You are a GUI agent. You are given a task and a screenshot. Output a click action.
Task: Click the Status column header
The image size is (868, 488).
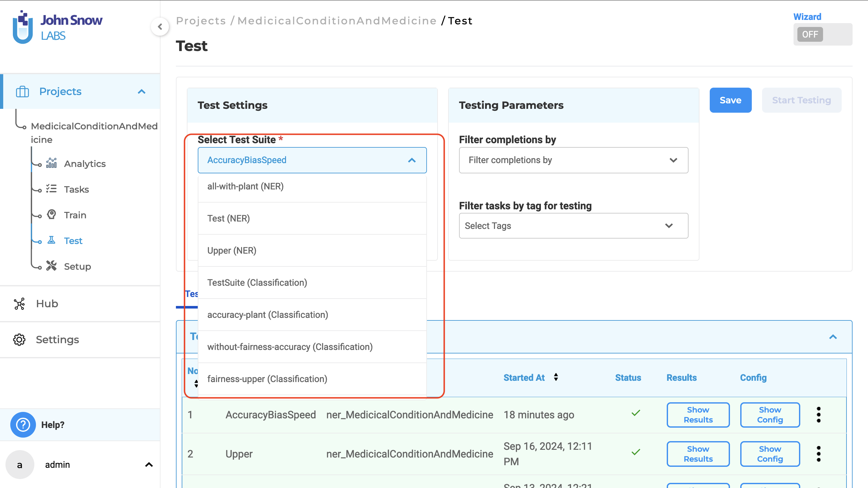pos(628,378)
